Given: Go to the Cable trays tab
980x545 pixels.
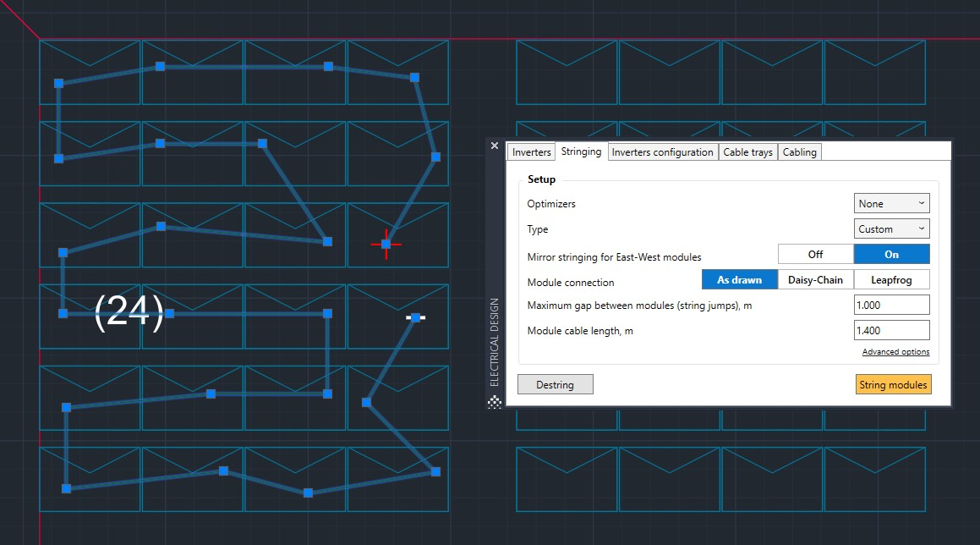Looking at the screenshot, I should (x=747, y=152).
